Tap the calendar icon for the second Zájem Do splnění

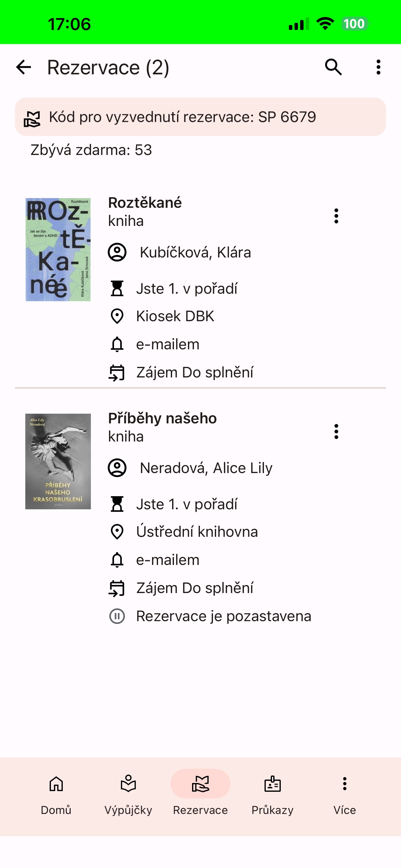pos(116,588)
